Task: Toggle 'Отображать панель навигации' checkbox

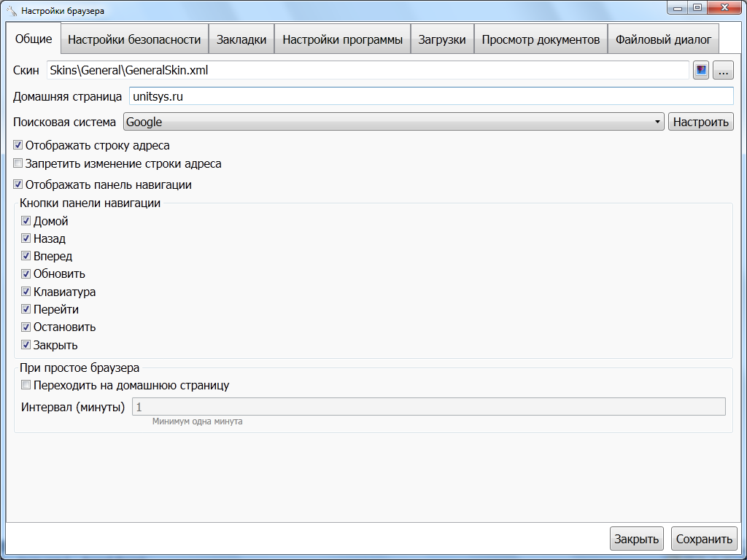Action: pyautogui.click(x=18, y=185)
